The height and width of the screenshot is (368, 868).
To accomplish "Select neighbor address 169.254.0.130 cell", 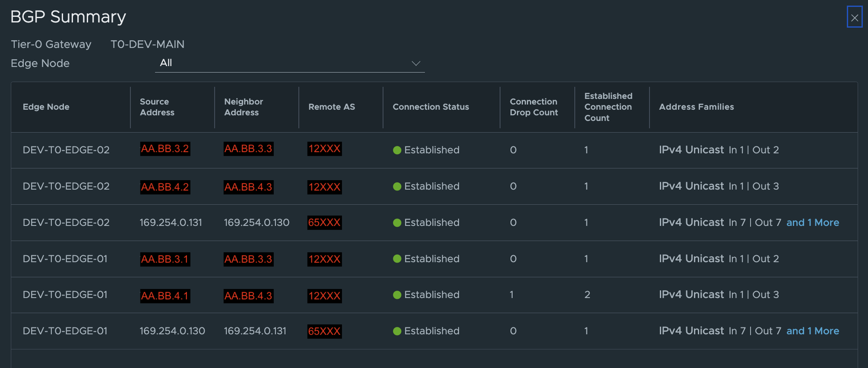I will pyautogui.click(x=257, y=222).
